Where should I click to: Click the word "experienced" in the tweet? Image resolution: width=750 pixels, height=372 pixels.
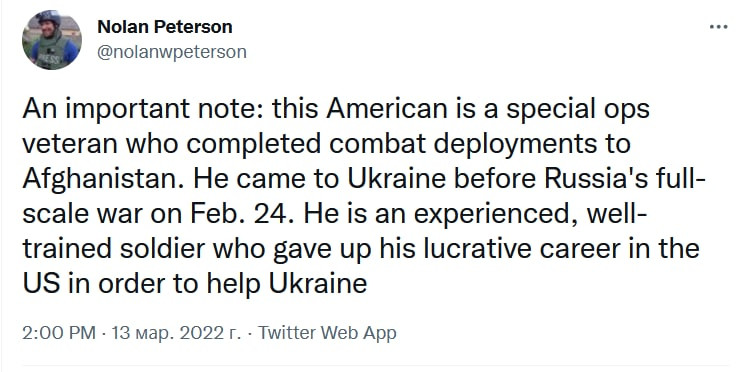[x=492, y=215]
